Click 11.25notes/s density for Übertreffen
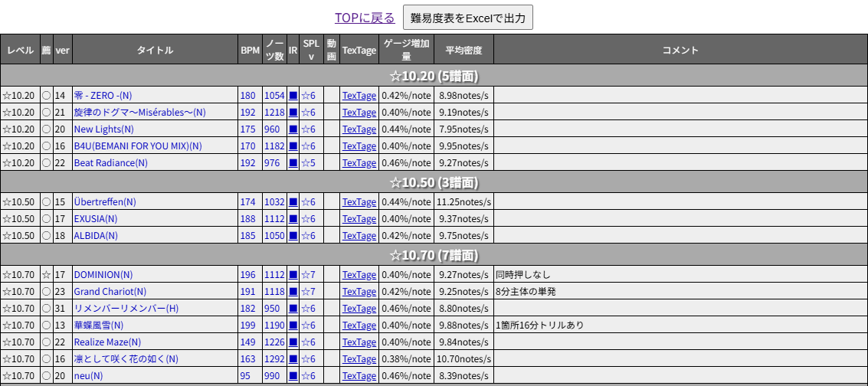The image size is (868, 386). 464,202
